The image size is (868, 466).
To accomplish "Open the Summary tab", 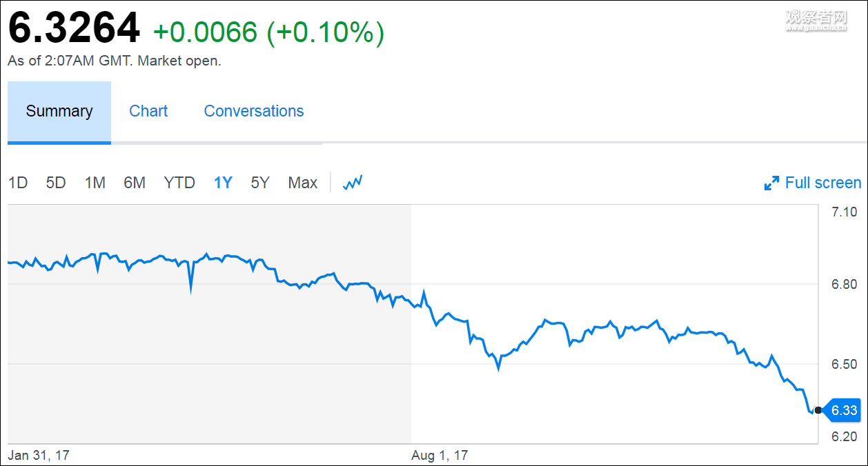I will (x=59, y=112).
